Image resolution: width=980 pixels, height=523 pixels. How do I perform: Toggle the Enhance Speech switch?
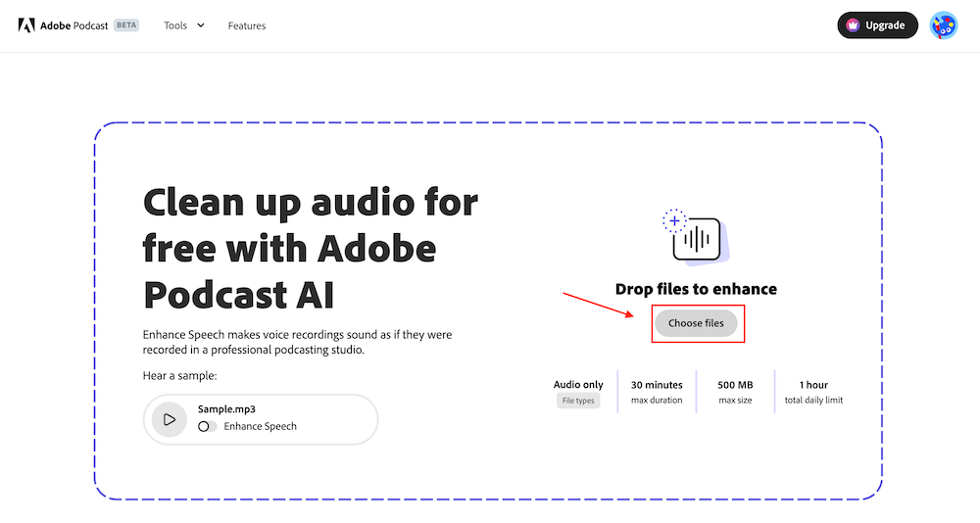(x=207, y=426)
